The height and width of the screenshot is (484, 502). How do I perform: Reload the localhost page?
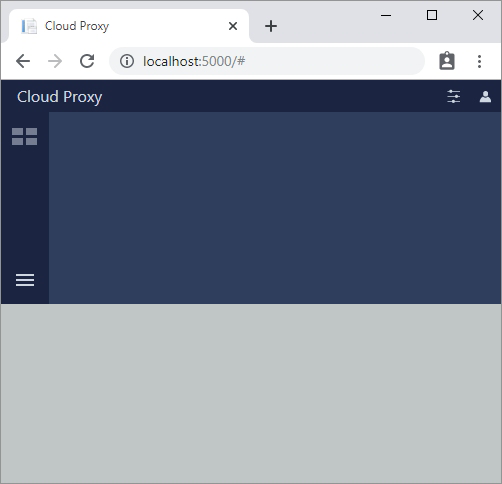pyautogui.click(x=87, y=61)
